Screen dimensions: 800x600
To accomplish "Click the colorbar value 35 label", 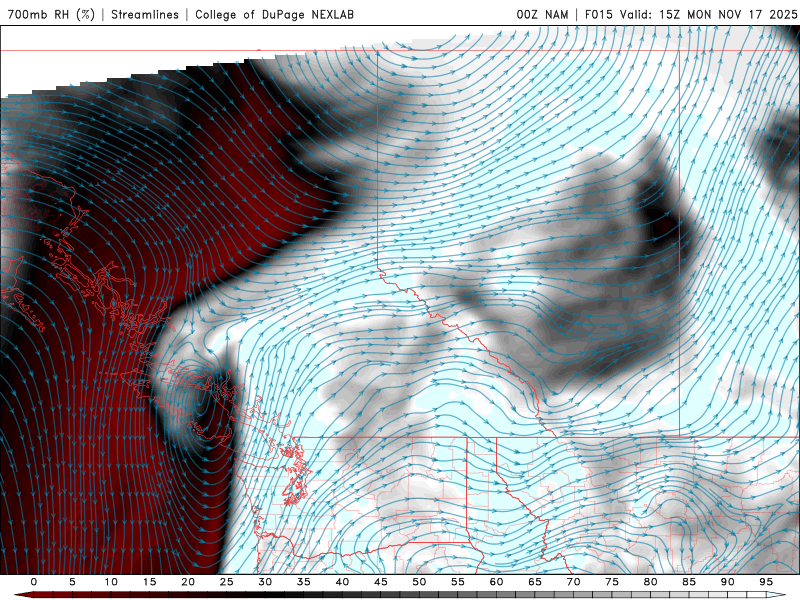I will coord(304,582).
